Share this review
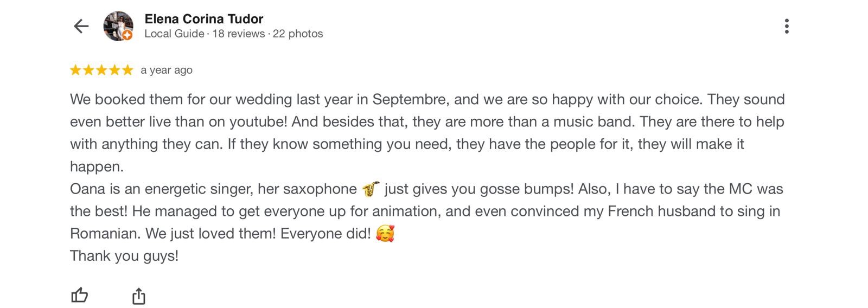The image size is (868, 308). point(139,296)
